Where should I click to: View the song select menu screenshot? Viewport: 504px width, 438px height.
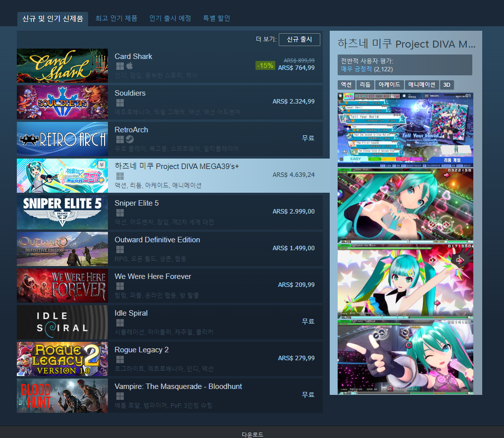coord(405,130)
